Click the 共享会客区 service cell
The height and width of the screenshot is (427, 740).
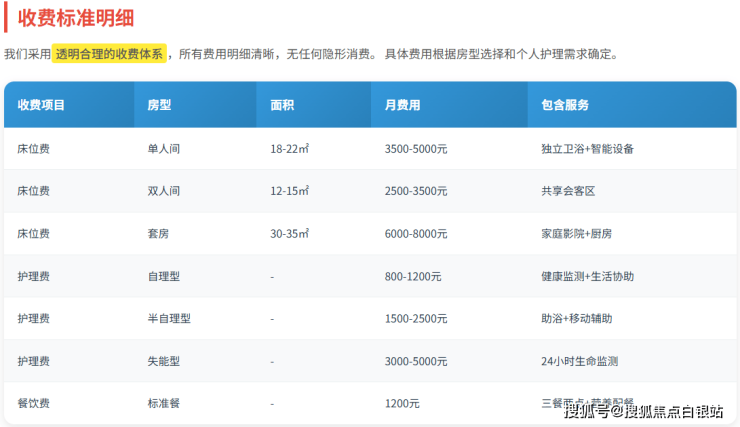click(x=568, y=191)
